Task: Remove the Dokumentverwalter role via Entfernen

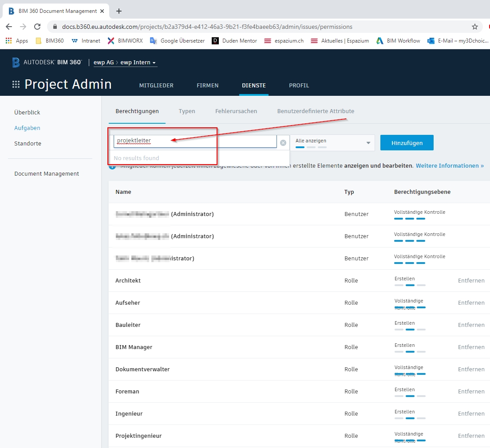Action: tap(471, 369)
